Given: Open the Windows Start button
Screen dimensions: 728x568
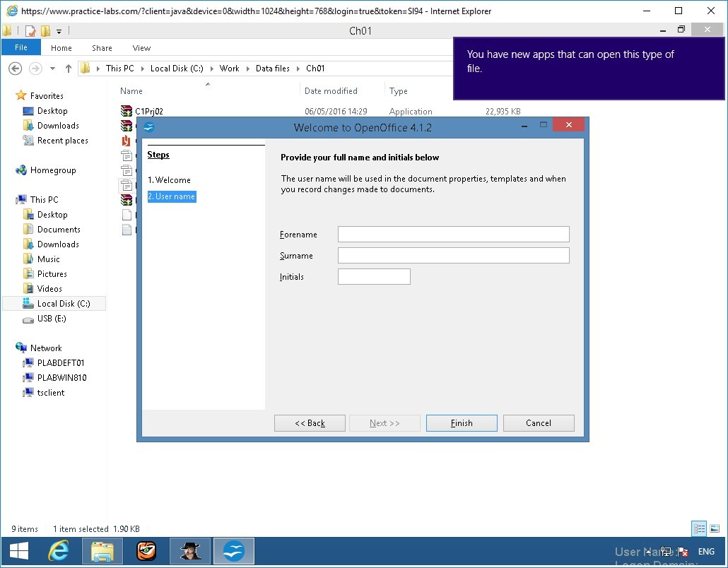Looking at the screenshot, I should [x=19, y=551].
